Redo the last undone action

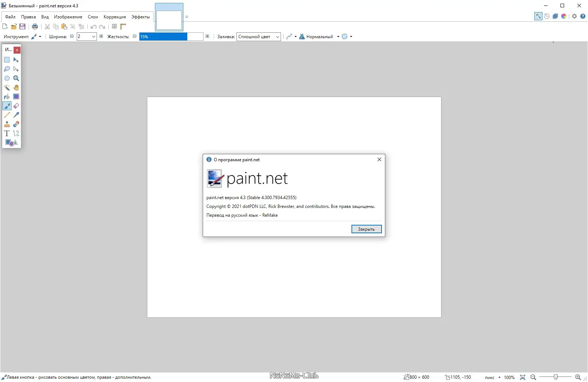pos(102,26)
